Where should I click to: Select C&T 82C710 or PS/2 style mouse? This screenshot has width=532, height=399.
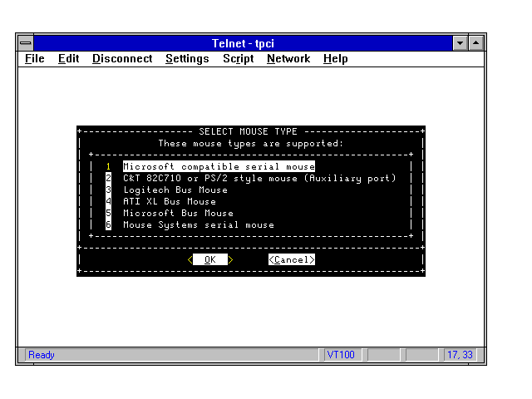coord(259,179)
